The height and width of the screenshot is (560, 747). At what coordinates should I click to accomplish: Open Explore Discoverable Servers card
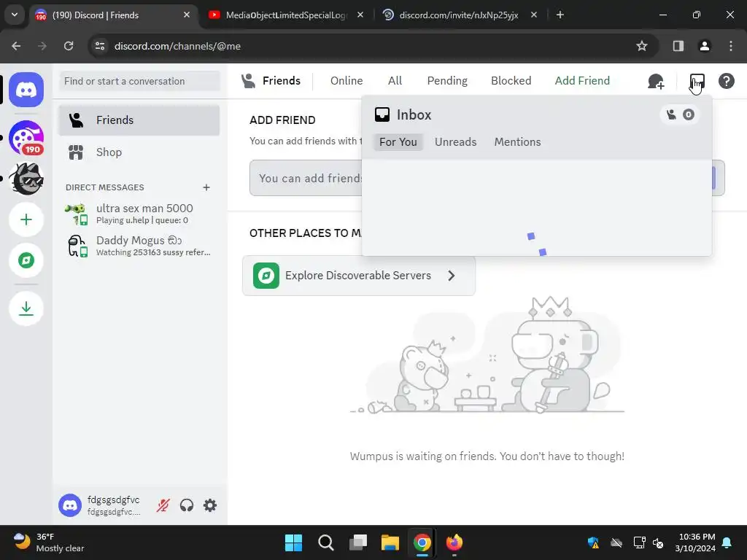359,276
